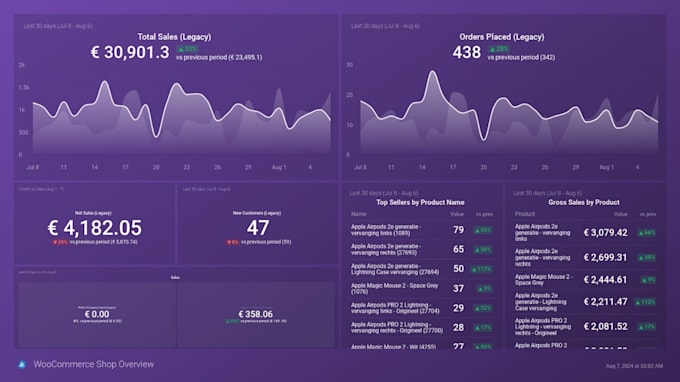
Task: Click the date range label above Orders Placed
Action: [x=385, y=26]
